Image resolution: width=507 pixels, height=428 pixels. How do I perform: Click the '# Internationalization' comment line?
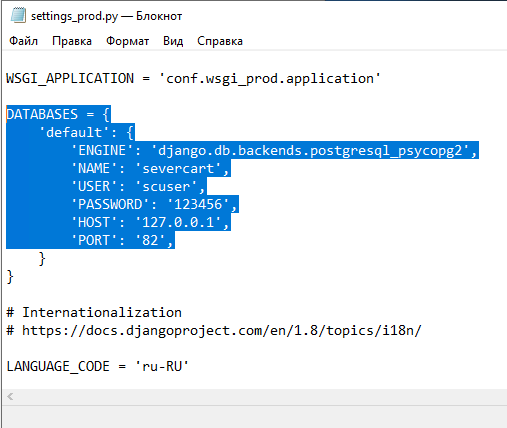[x=94, y=313]
